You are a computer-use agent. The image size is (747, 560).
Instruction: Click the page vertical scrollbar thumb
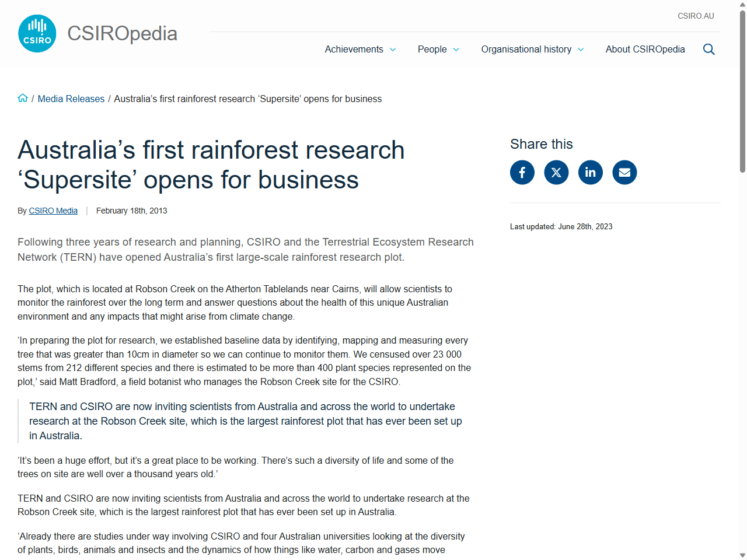[x=742, y=90]
